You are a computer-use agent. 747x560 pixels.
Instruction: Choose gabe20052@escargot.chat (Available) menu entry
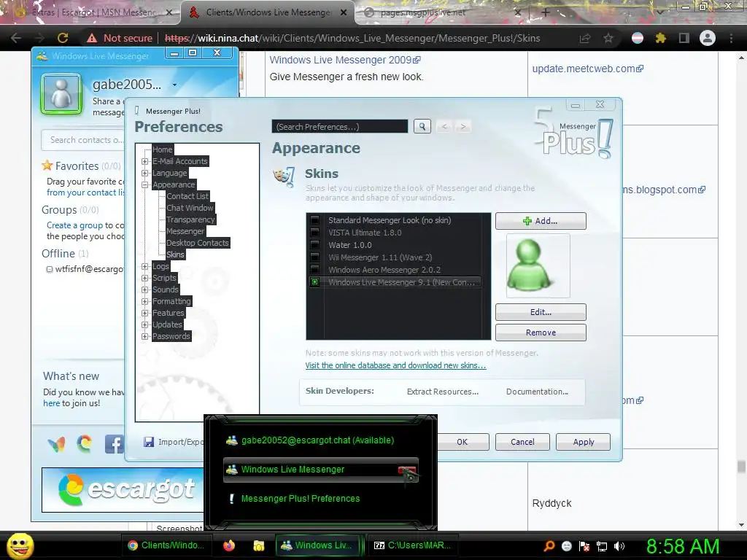318,440
